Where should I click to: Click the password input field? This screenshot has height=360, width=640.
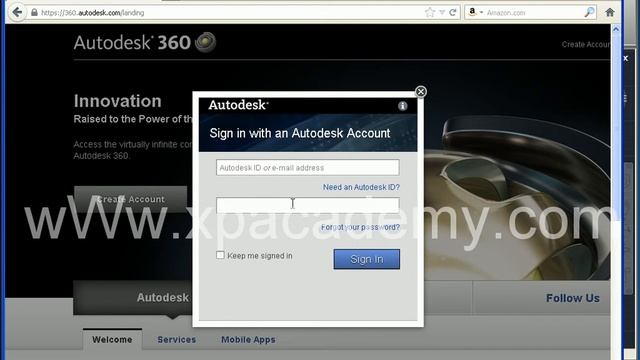(x=308, y=205)
